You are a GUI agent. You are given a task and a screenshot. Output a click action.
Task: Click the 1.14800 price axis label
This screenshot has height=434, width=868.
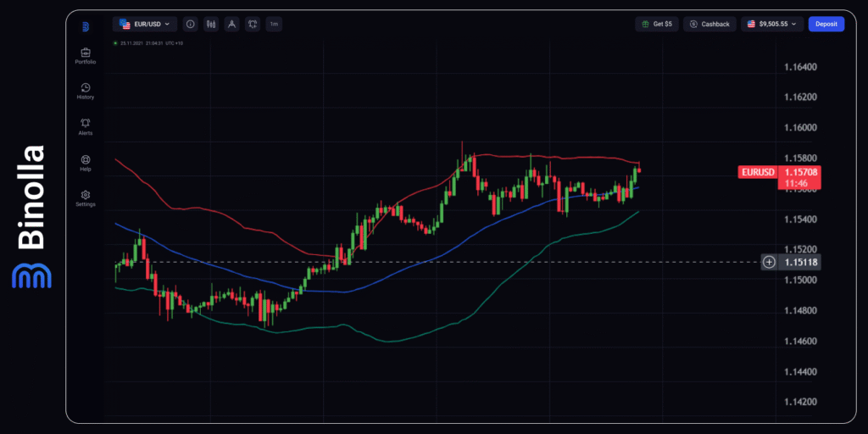click(800, 310)
